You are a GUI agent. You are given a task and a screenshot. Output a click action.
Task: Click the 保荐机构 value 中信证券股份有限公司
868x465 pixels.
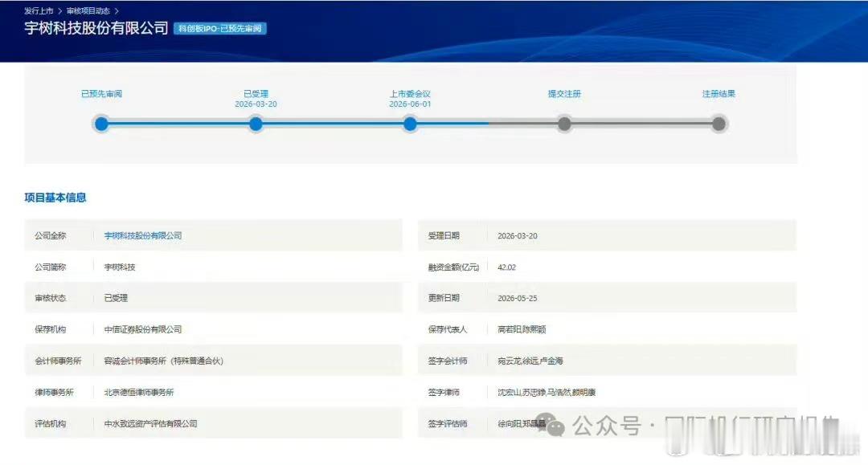click(x=143, y=329)
